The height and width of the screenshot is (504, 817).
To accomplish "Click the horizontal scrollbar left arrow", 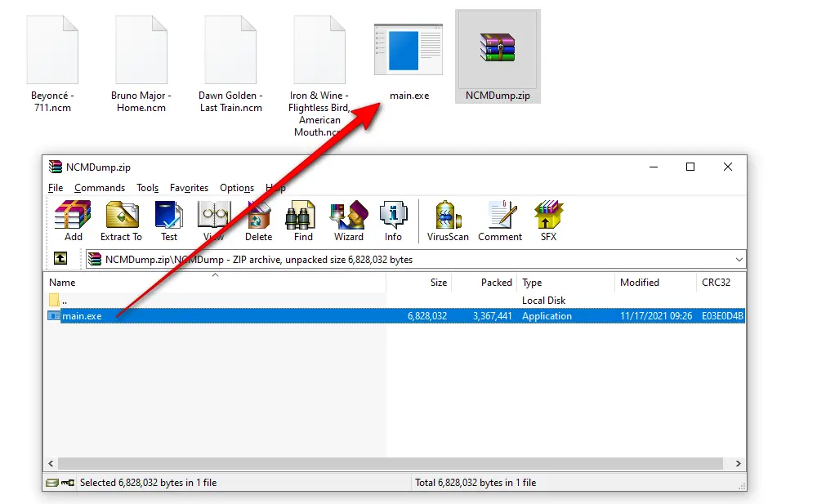I will (51, 463).
